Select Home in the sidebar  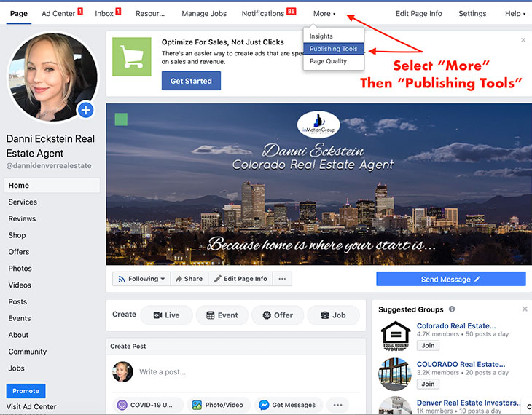click(52, 186)
